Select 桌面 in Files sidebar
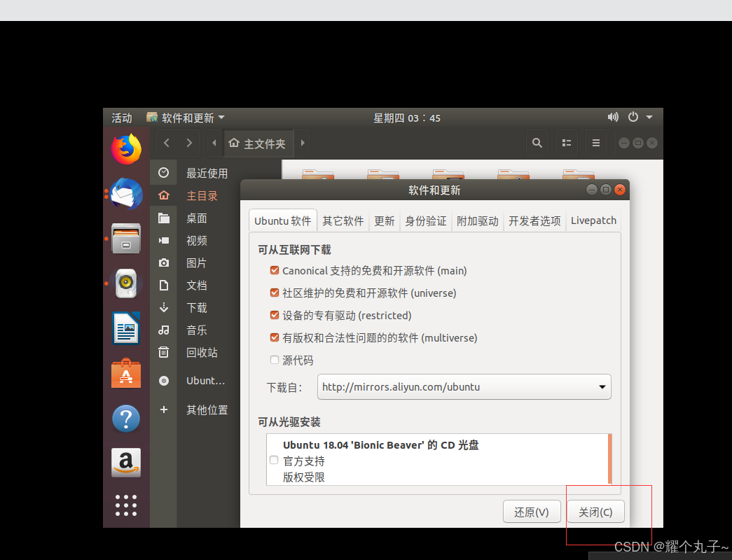 197,218
